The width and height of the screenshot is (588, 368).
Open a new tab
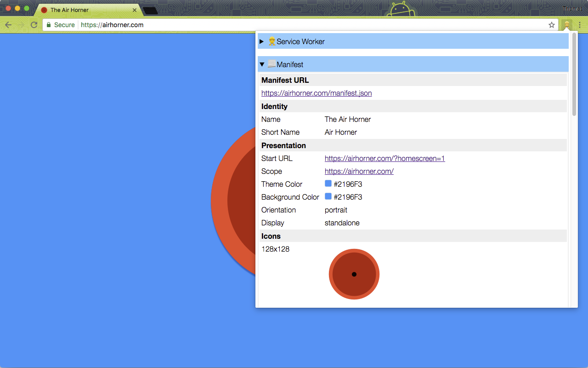[x=150, y=10]
